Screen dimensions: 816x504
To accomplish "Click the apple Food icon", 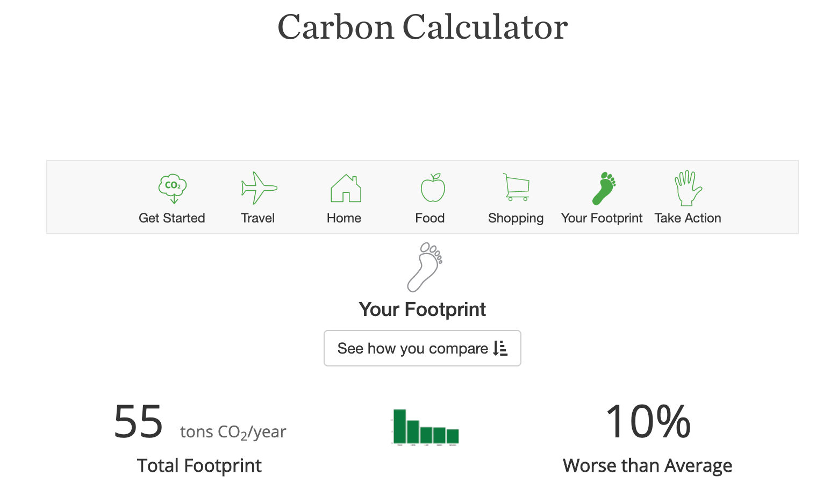I will click(x=432, y=188).
